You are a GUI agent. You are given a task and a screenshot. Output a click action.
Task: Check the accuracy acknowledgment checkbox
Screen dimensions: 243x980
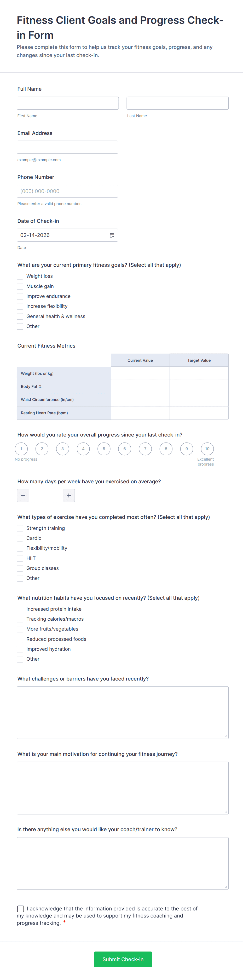(21, 909)
